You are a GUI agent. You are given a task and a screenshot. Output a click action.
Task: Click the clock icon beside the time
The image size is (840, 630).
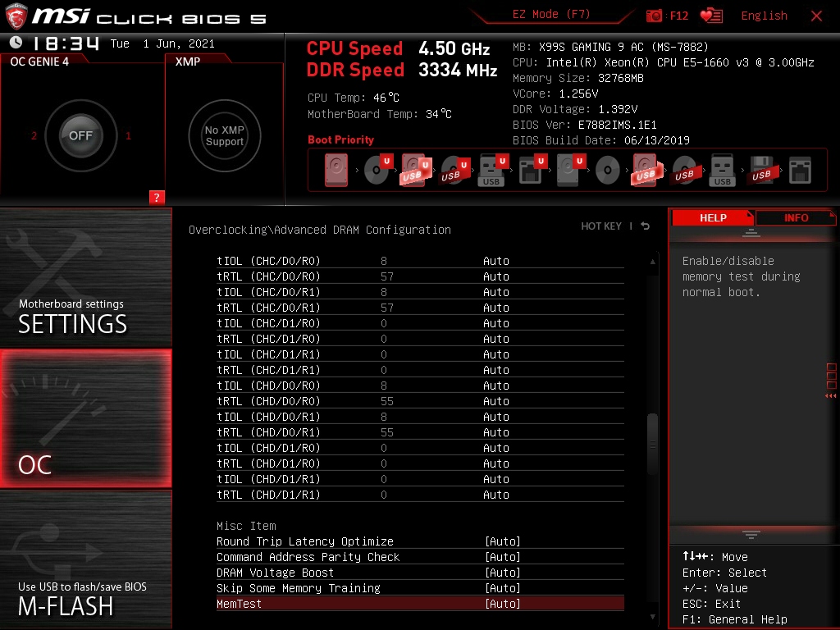(16, 42)
